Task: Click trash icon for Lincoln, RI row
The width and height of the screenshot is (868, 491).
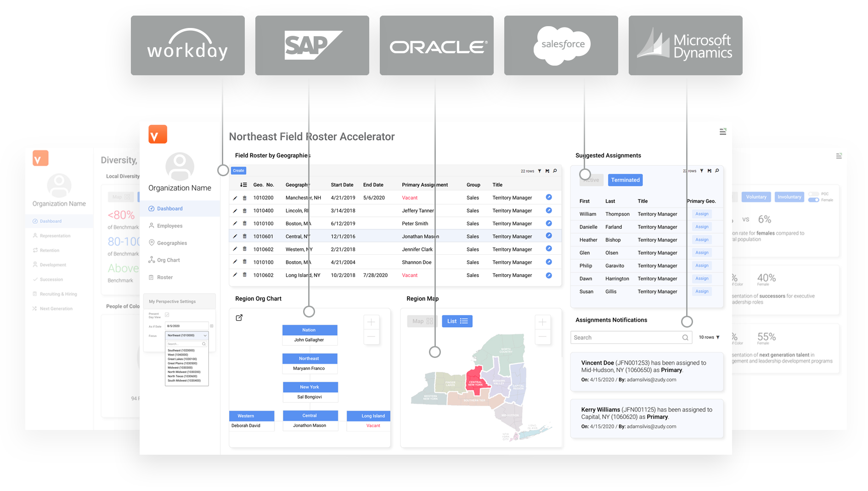Action: pyautogui.click(x=245, y=211)
